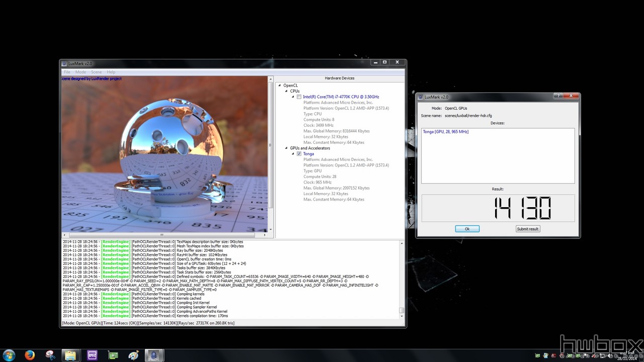Open the Scene menu
This screenshot has width=644, height=362.
point(96,72)
